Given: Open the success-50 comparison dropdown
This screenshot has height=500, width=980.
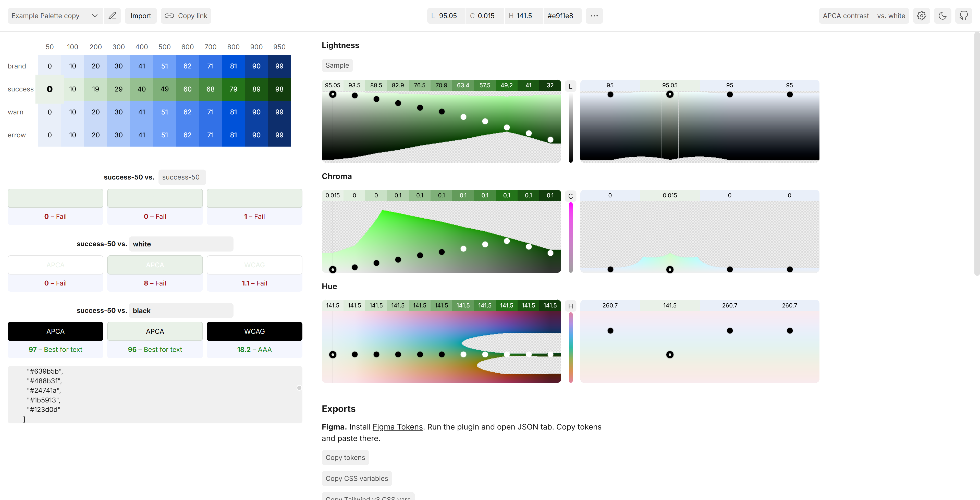Looking at the screenshot, I should coord(181,177).
